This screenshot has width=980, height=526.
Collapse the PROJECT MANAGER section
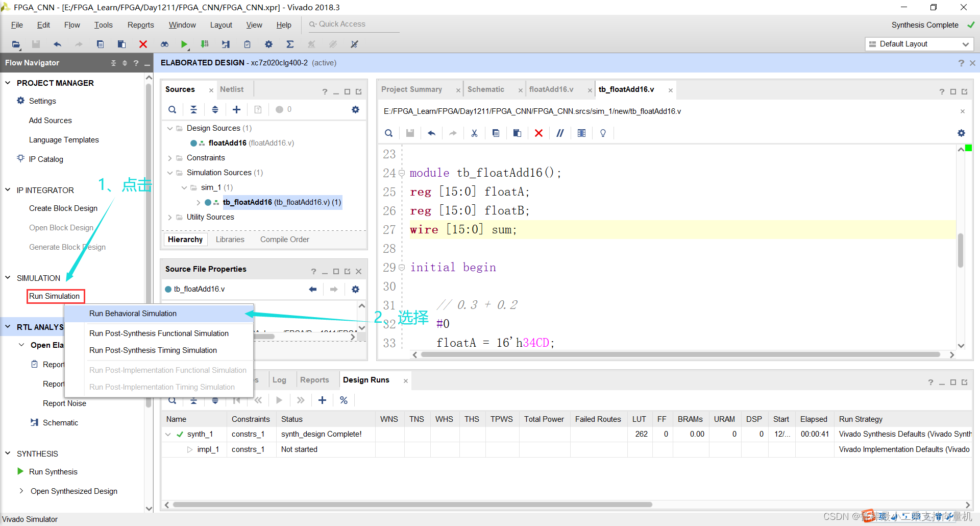click(8, 83)
